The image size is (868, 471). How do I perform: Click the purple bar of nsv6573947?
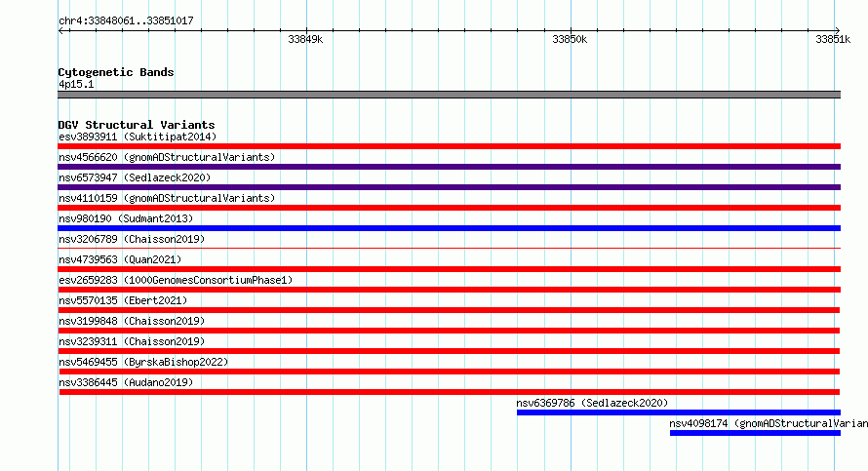coord(449,187)
